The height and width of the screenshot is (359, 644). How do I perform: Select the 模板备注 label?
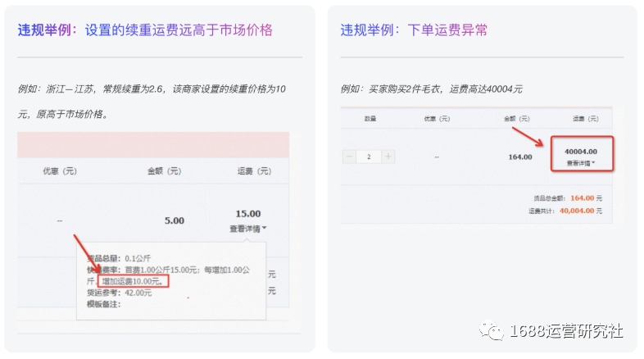point(103,304)
